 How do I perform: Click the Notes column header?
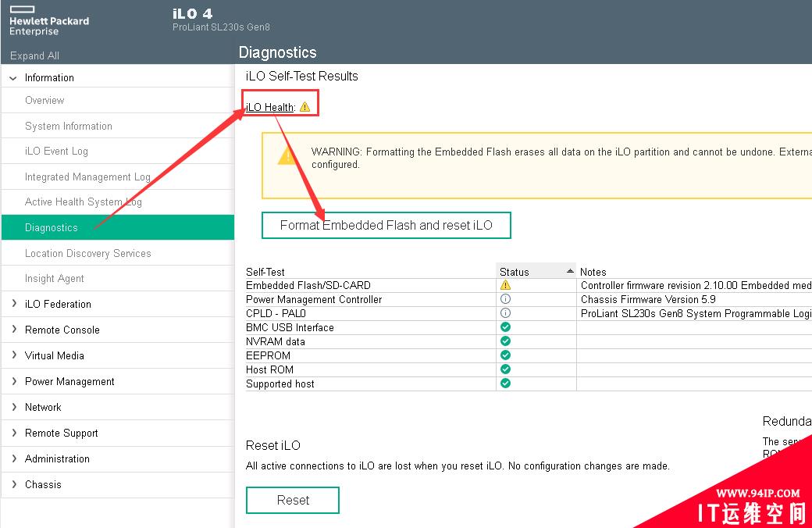pos(593,272)
